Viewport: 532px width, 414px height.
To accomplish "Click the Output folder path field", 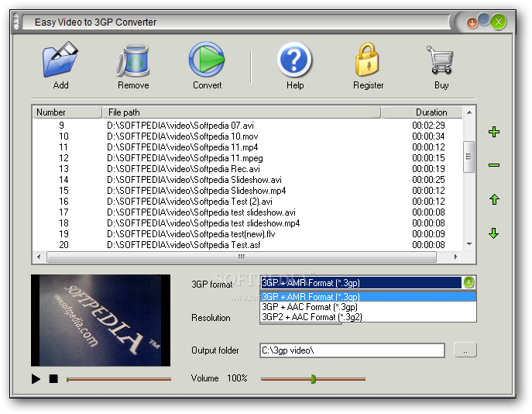I will pos(352,350).
